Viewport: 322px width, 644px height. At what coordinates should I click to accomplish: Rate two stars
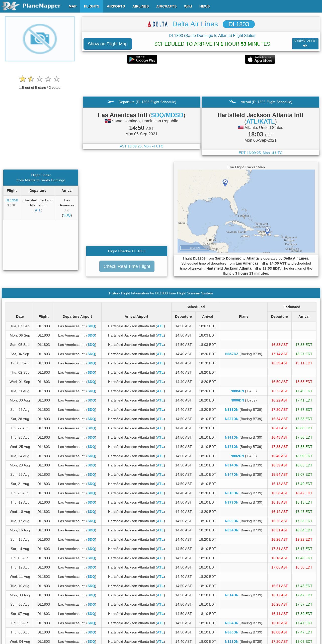click(x=31, y=79)
